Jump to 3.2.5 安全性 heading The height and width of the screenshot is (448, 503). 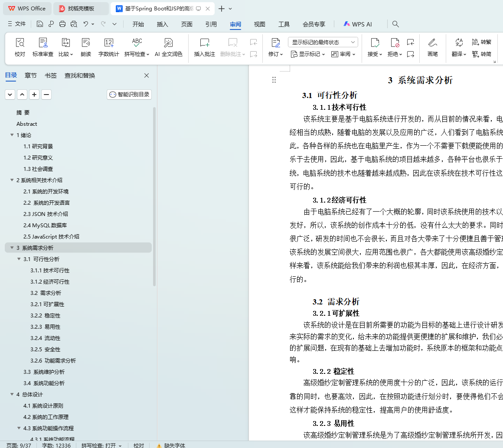tap(45, 350)
